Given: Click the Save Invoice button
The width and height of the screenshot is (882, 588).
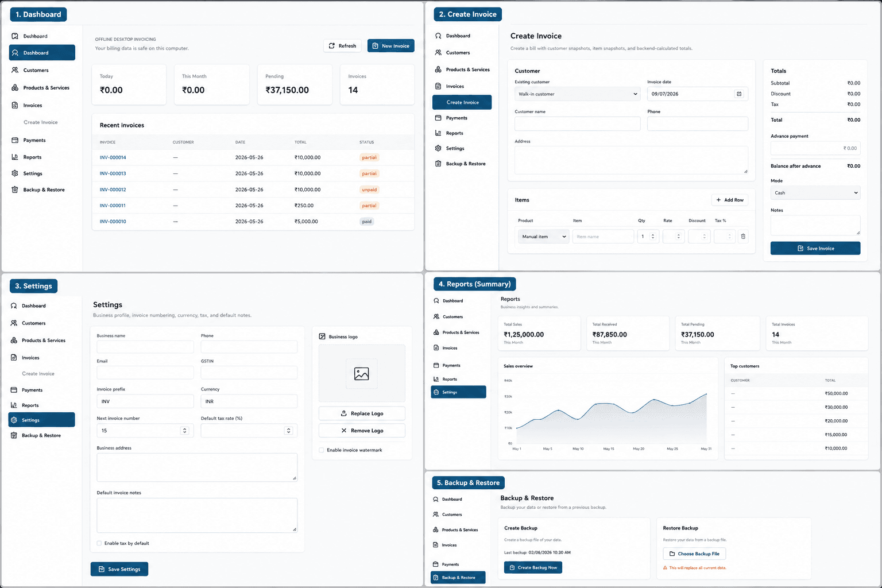Looking at the screenshot, I should pos(815,248).
